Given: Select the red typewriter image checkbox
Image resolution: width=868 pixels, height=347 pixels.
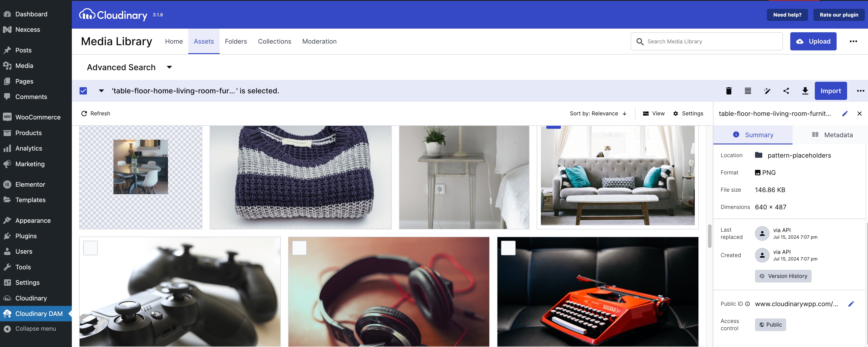Looking at the screenshot, I should point(508,248).
